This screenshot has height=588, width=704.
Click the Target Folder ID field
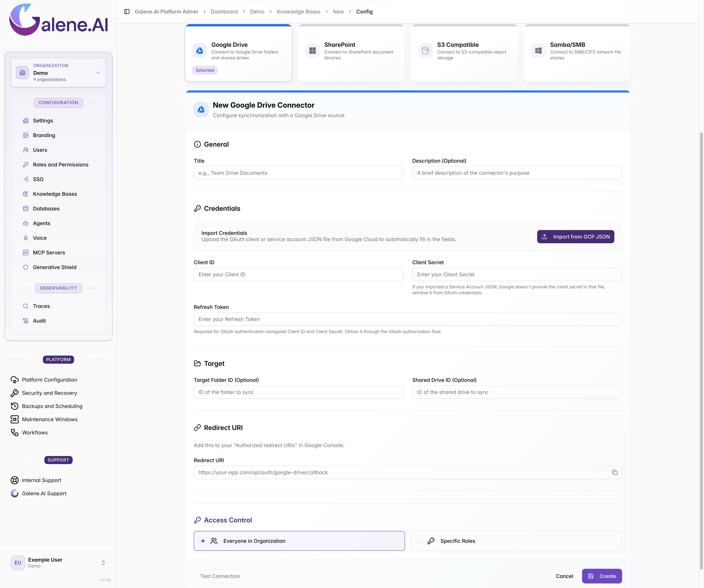(x=298, y=392)
